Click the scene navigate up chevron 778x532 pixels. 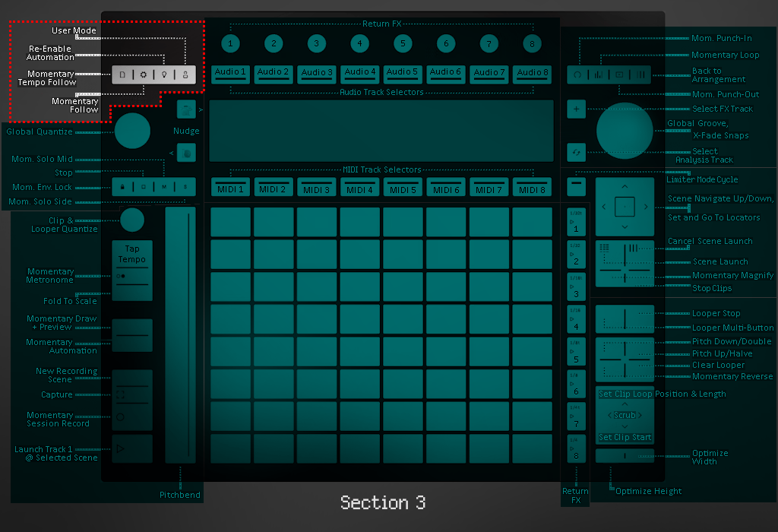[x=625, y=186]
